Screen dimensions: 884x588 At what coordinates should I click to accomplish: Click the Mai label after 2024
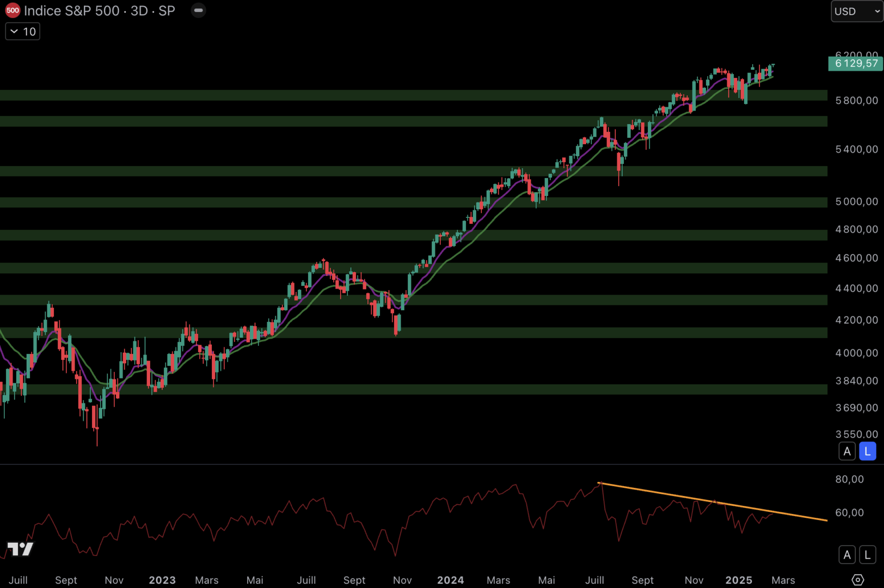pyautogui.click(x=547, y=580)
